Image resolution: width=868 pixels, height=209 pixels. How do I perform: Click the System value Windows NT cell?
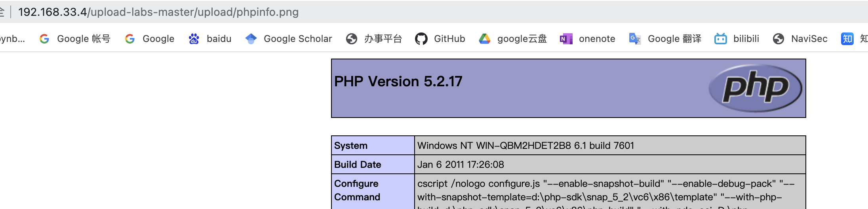(526, 146)
